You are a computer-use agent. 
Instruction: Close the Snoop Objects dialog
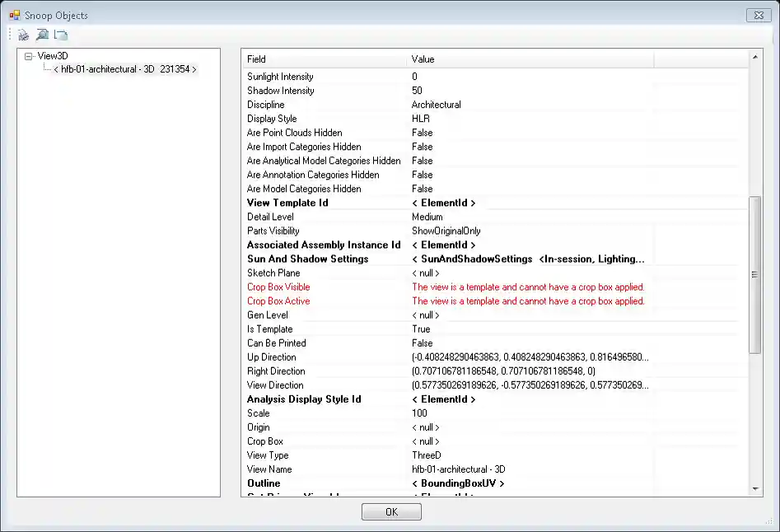757,15
